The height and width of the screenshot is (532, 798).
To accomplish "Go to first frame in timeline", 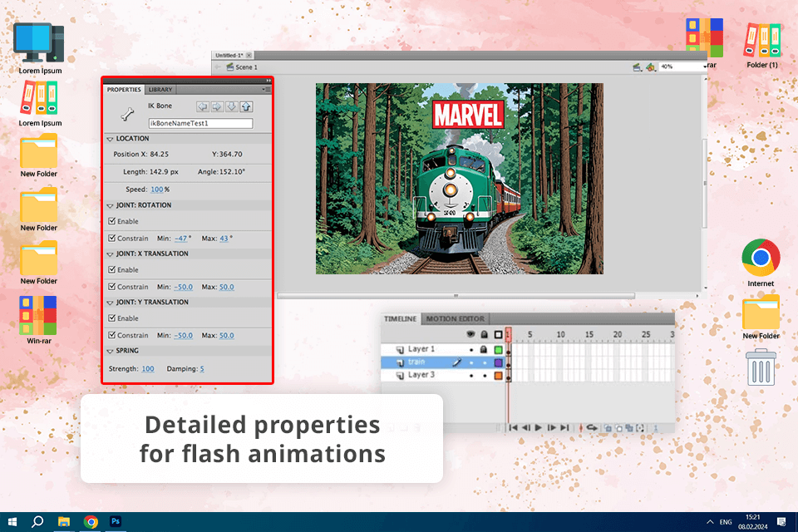I will (513, 427).
